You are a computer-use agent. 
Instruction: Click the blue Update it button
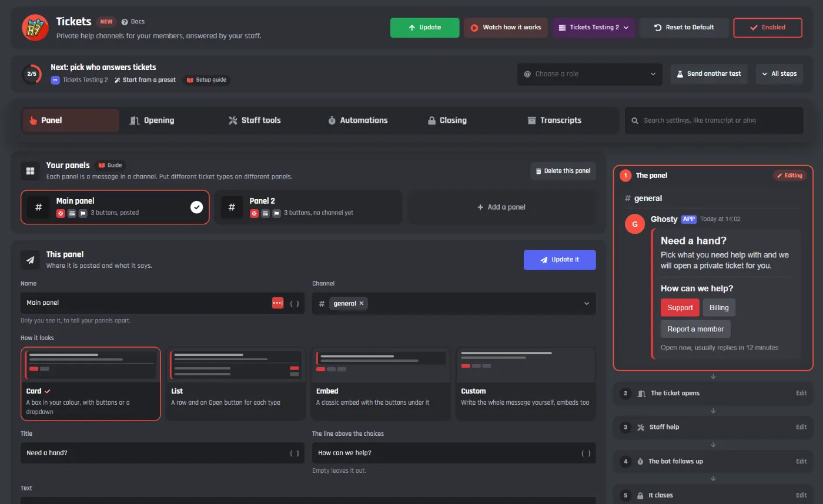pos(560,260)
